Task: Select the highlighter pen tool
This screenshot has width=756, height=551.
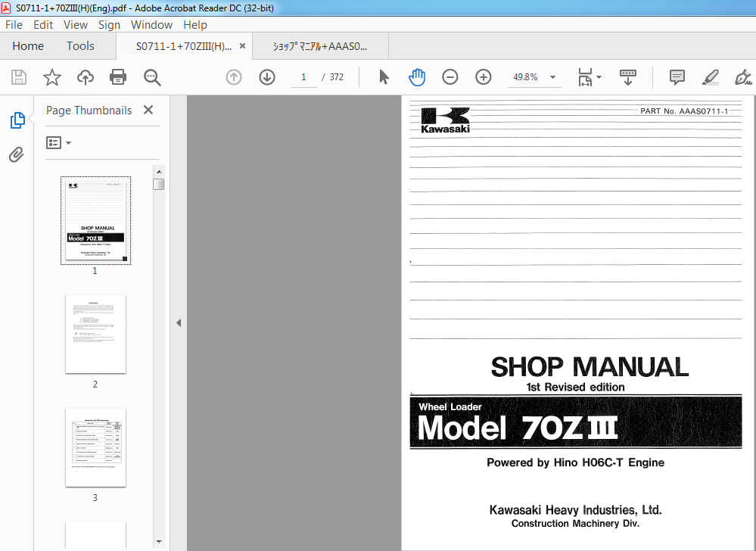Action: coord(711,77)
